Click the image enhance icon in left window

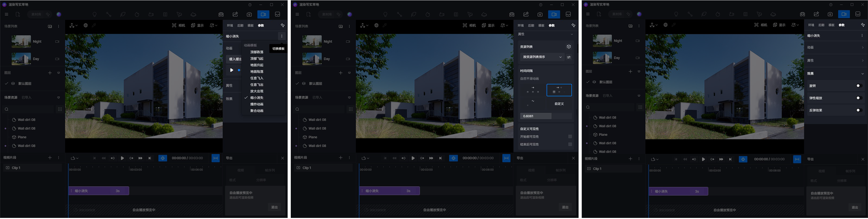[235, 14]
